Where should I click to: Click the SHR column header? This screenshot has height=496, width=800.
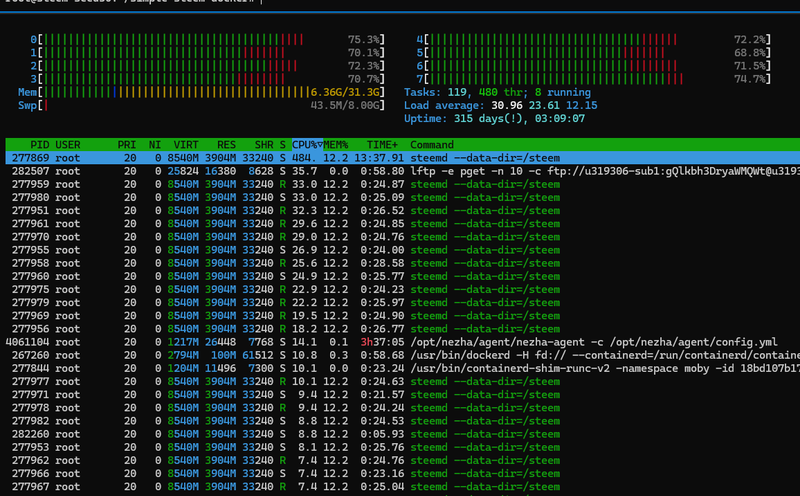[x=262, y=144]
